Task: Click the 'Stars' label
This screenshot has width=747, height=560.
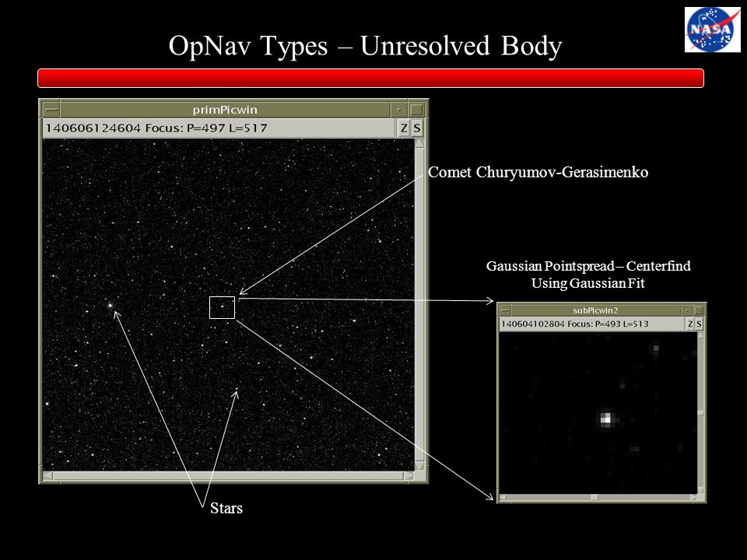Action: (226, 508)
